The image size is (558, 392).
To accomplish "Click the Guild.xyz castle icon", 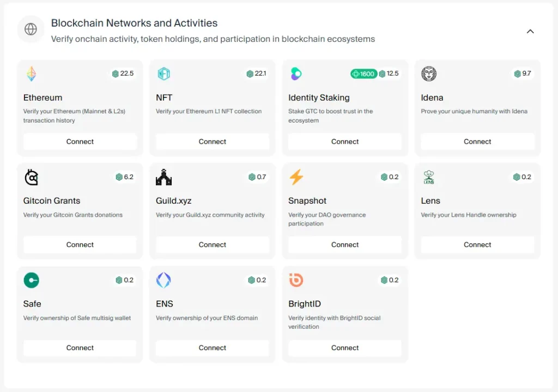I will tap(163, 177).
